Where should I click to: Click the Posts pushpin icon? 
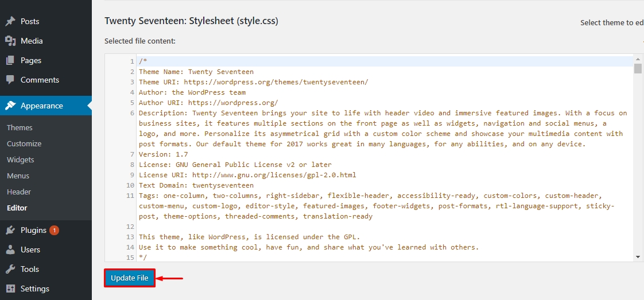(10, 21)
